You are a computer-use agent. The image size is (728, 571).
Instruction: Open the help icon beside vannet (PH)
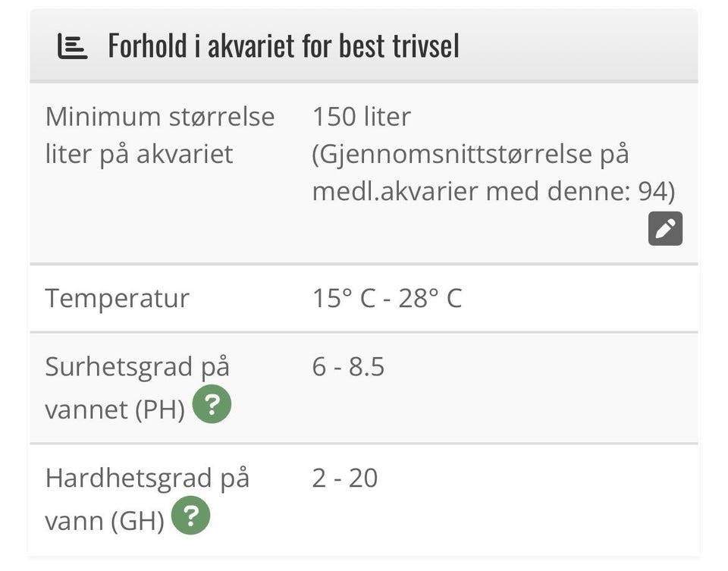coord(212,406)
